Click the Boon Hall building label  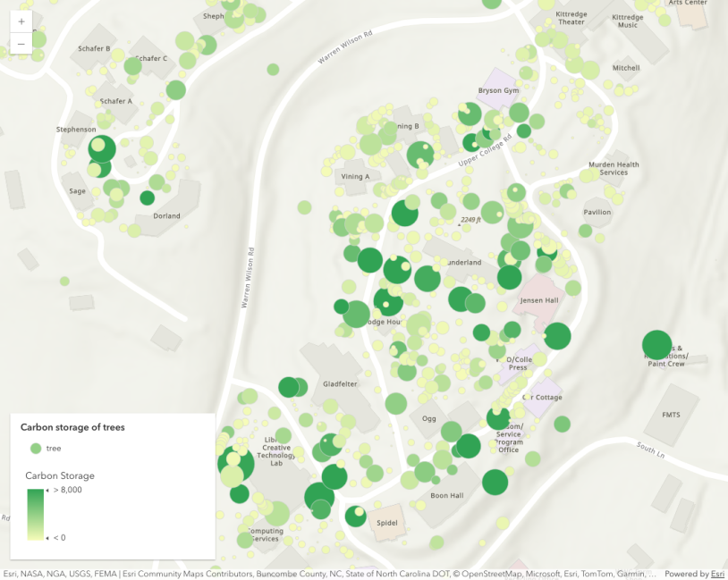pyautogui.click(x=446, y=495)
